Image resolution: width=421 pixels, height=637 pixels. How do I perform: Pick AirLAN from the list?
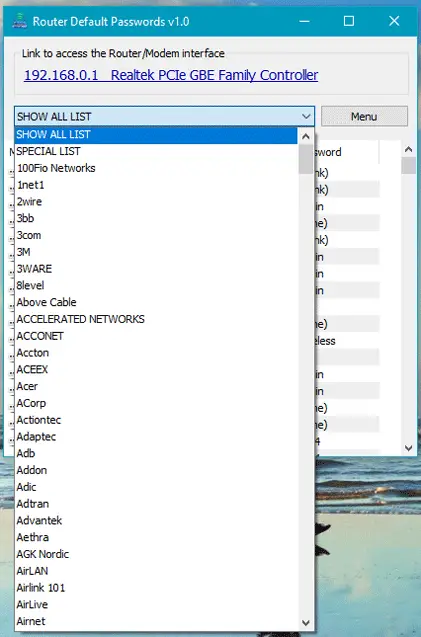156,571
